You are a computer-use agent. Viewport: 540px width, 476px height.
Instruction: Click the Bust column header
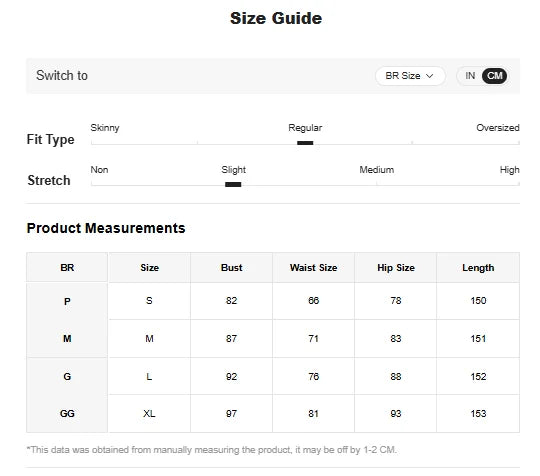(x=231, y=268)
